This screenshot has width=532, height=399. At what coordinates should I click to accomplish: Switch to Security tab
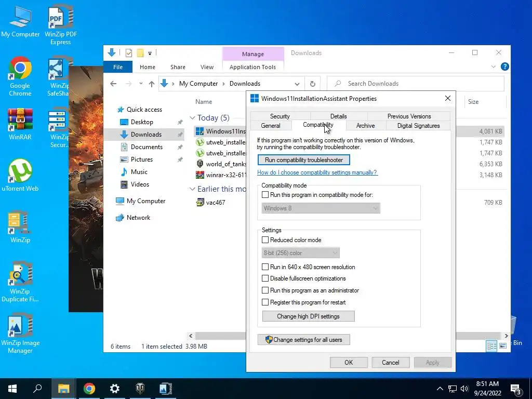pyautogui.click(x=280, y=116)
